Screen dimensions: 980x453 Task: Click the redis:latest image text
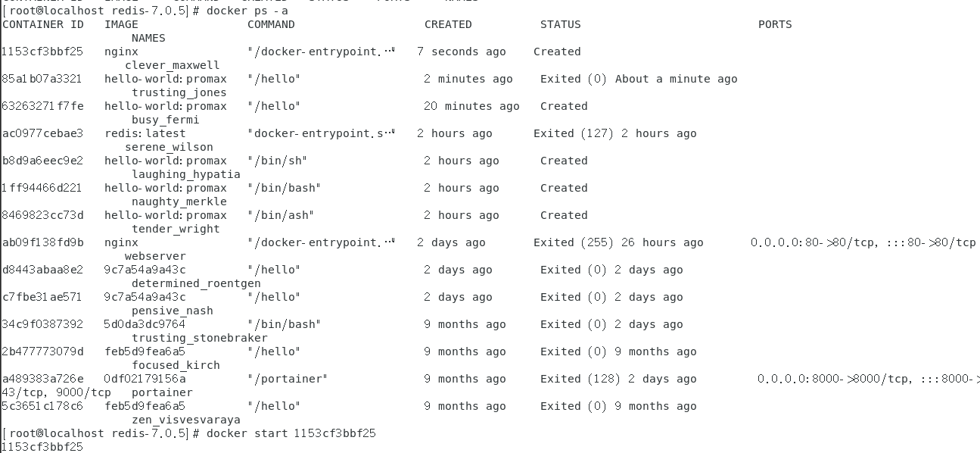tap(145, 133)
